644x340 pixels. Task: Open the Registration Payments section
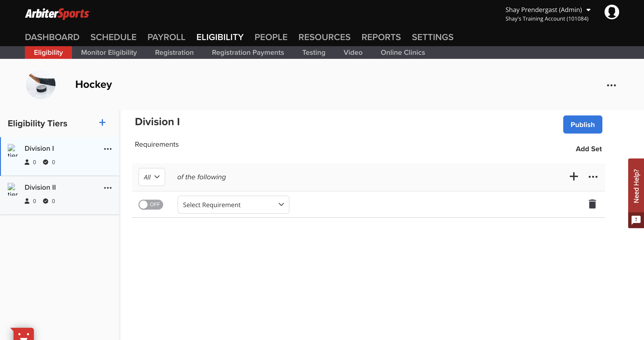pyautogui.click(x=248, y=53)
